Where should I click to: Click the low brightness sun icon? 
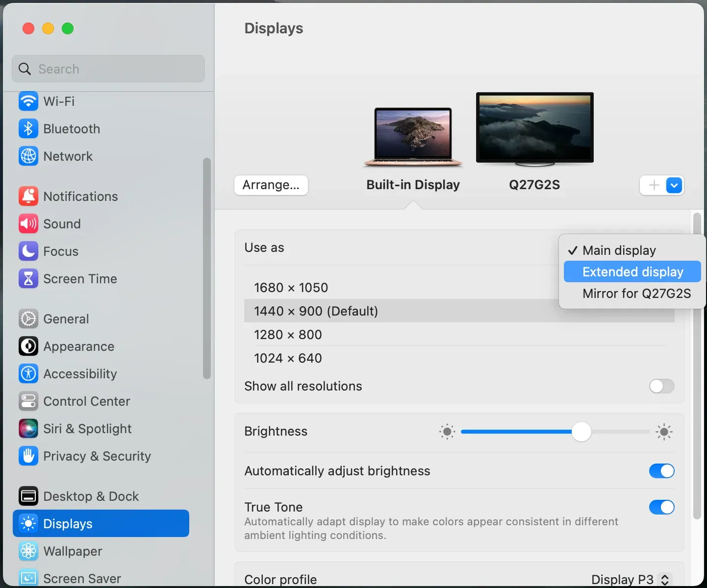tap(447, 432)
